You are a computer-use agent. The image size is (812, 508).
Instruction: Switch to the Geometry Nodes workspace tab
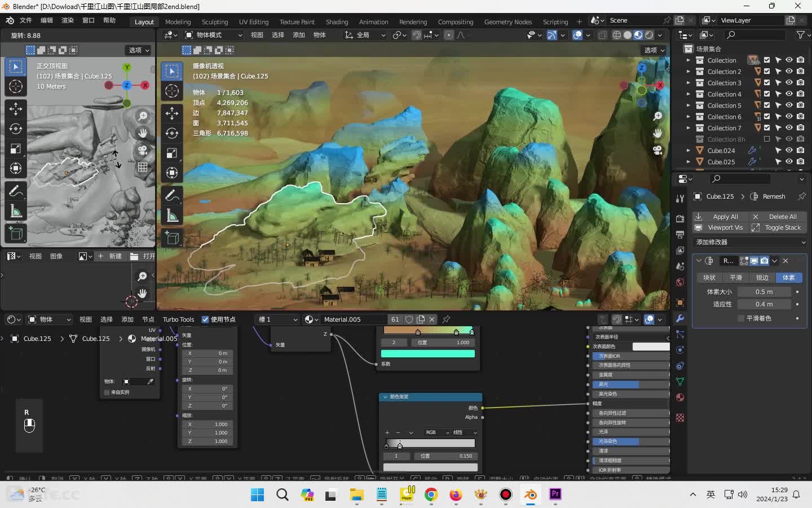(x=508, y=22)
